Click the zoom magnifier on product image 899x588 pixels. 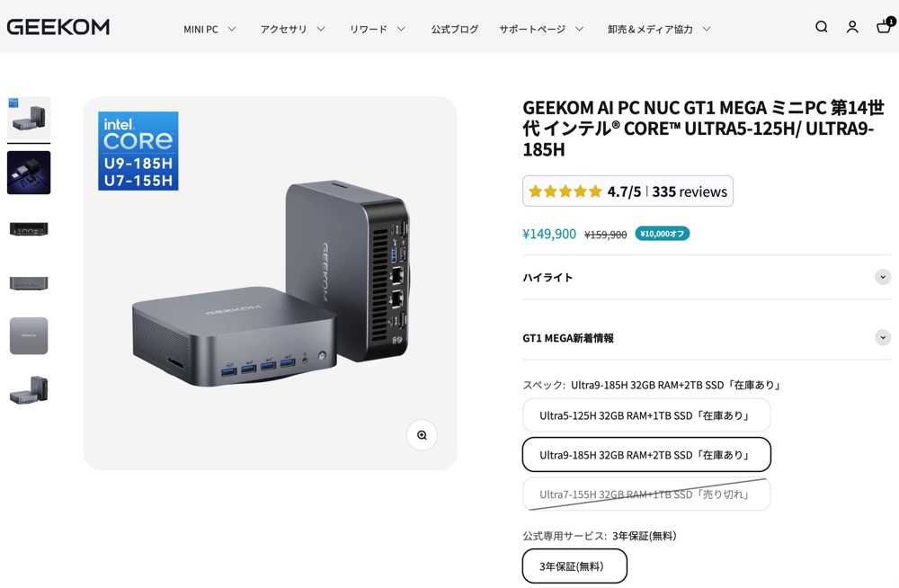(422, 435)
